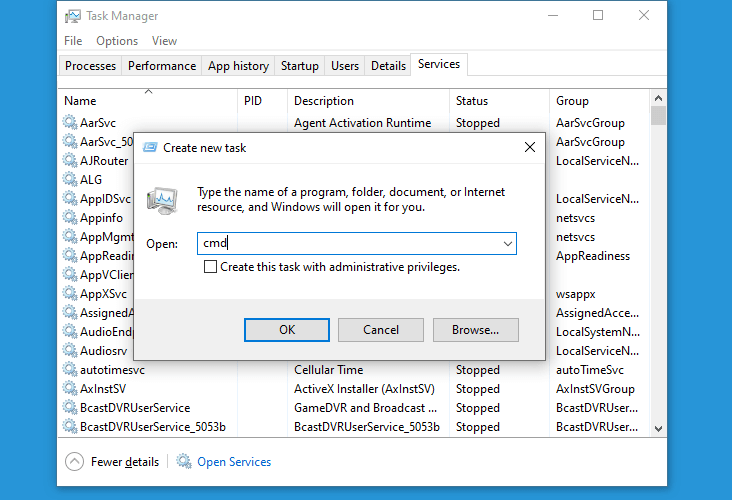The image size is (732, 500).
Task: Click the ALG service gear icon
Action: 70,179
